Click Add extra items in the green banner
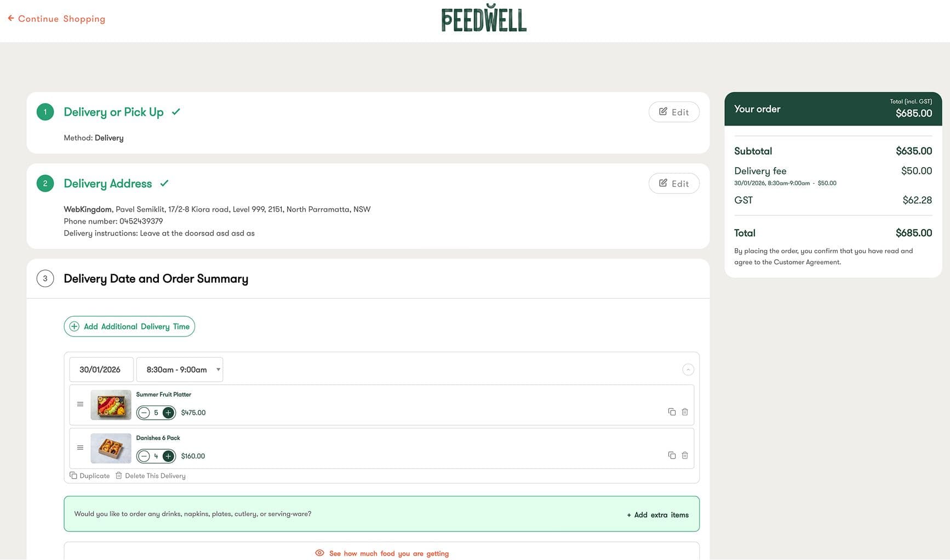 click(x=657, y=515)
